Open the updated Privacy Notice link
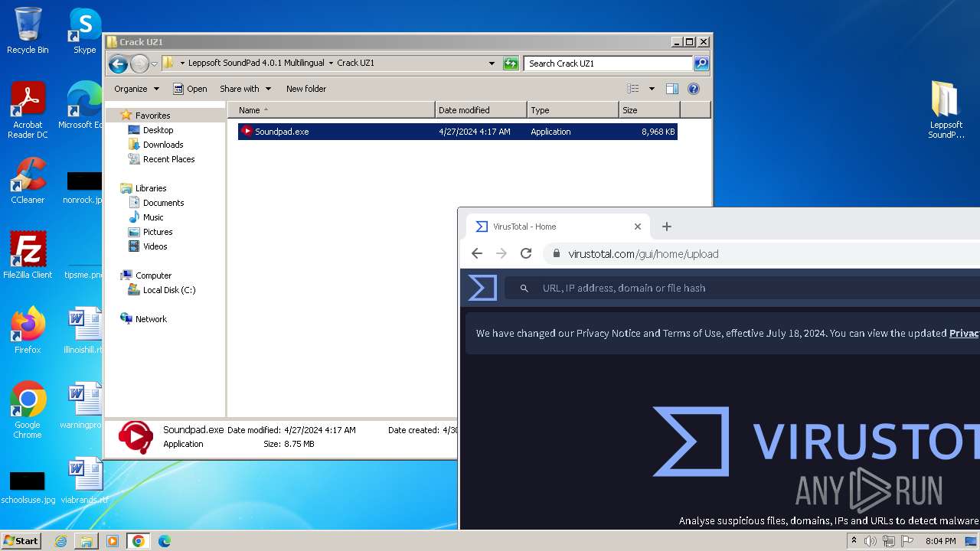 [964, 333]
